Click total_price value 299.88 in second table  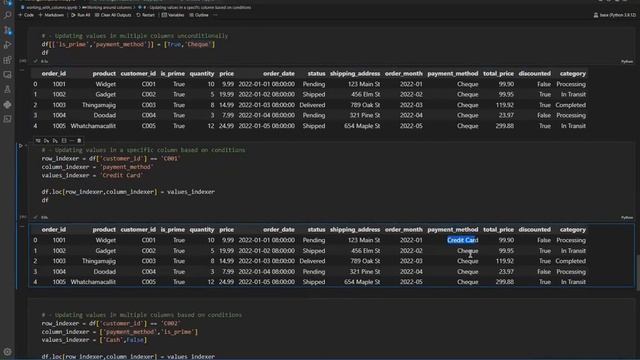click(x=504, y=282)
